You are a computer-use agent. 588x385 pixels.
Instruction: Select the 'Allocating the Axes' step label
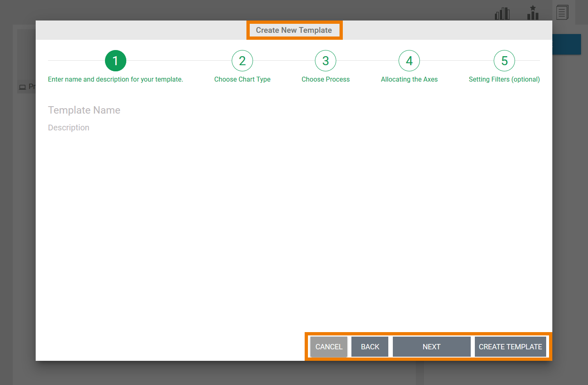pyautogui.click(x=409, y=80)
